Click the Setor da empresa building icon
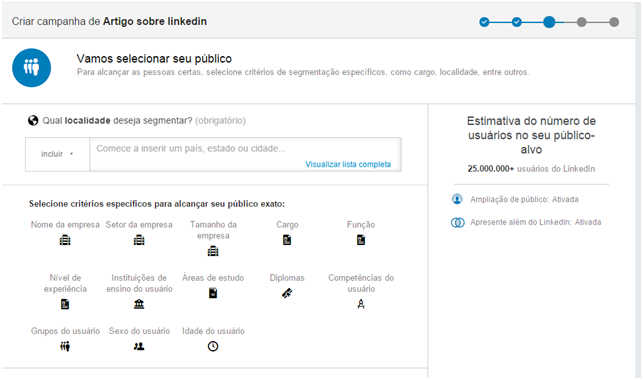643x380 pixels. [139, 240]
